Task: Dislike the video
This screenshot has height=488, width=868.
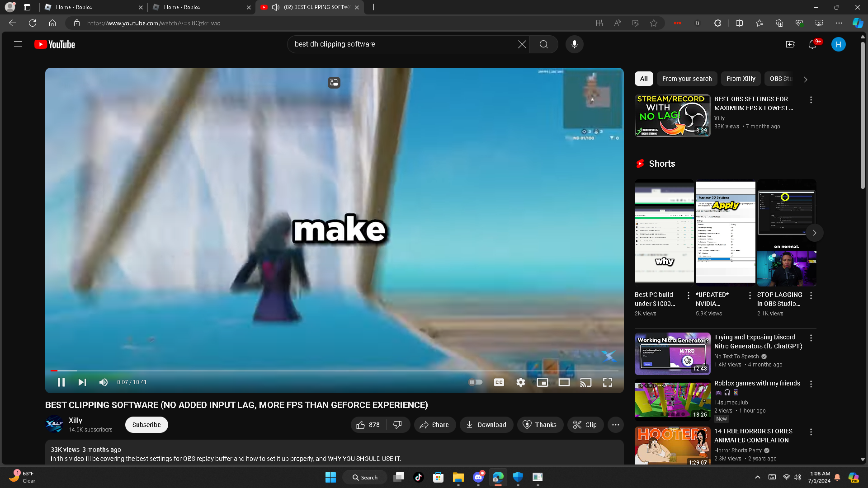Action: click(x=398, y=425)
